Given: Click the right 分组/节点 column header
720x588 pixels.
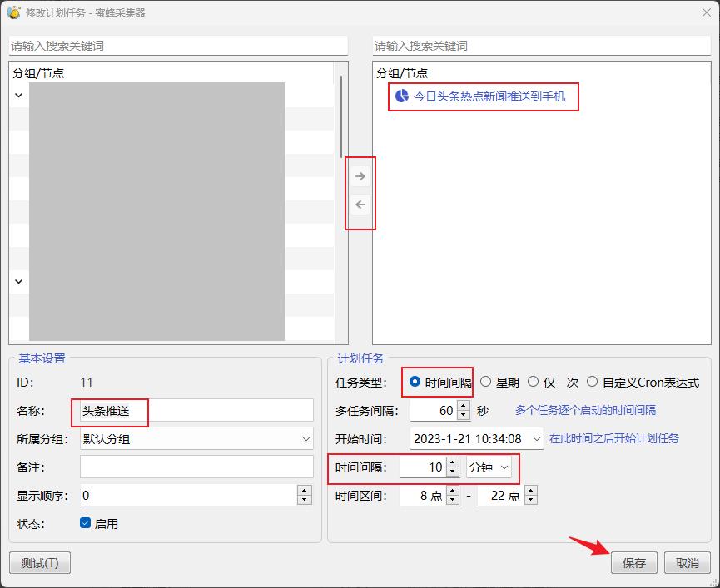Looking at the screenshot, I should [402, 73].
